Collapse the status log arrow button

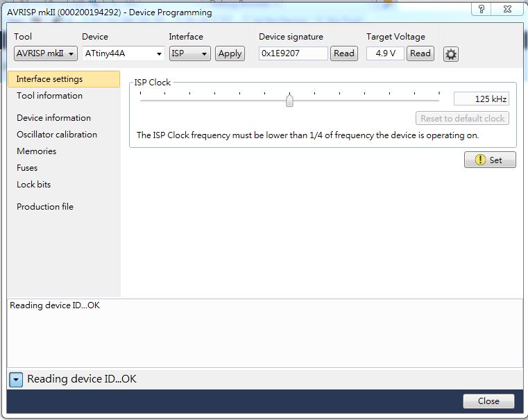click(x=16, y=380)
